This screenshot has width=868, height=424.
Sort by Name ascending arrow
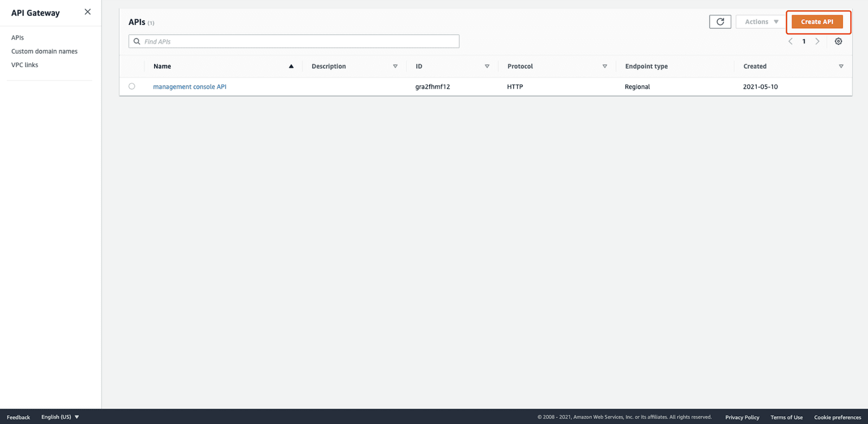point(291,66)
